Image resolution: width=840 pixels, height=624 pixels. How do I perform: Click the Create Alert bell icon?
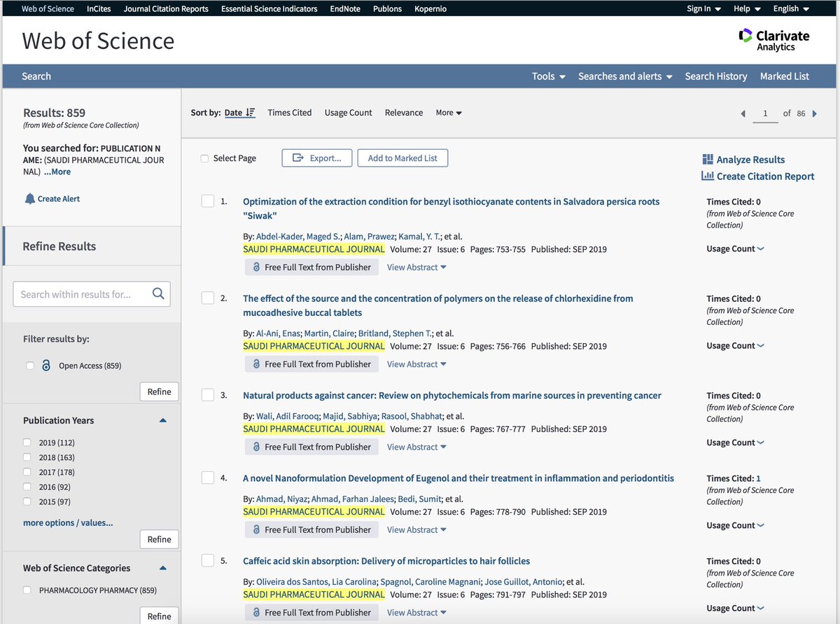[29, 199]
